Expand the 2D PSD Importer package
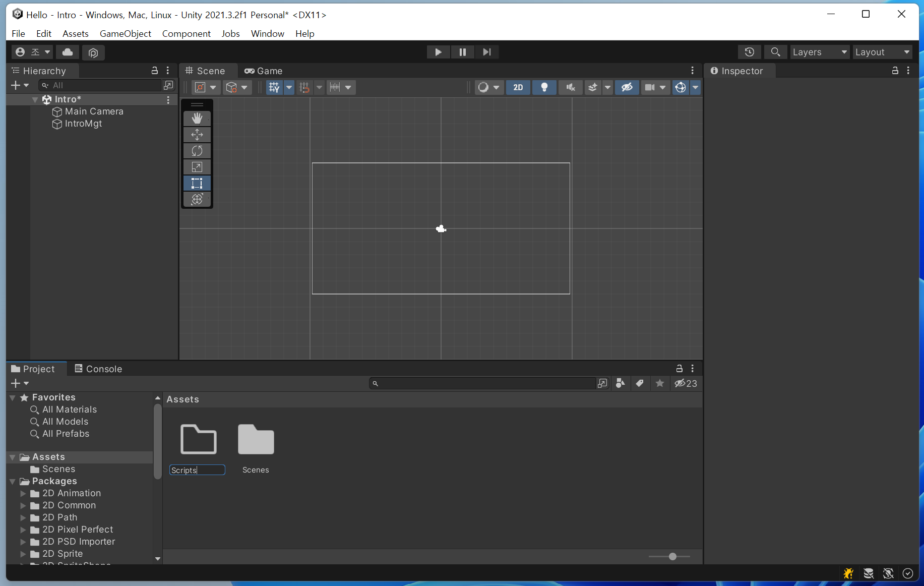The width and height of the screenshot is (924, 586). coord(23,542)
